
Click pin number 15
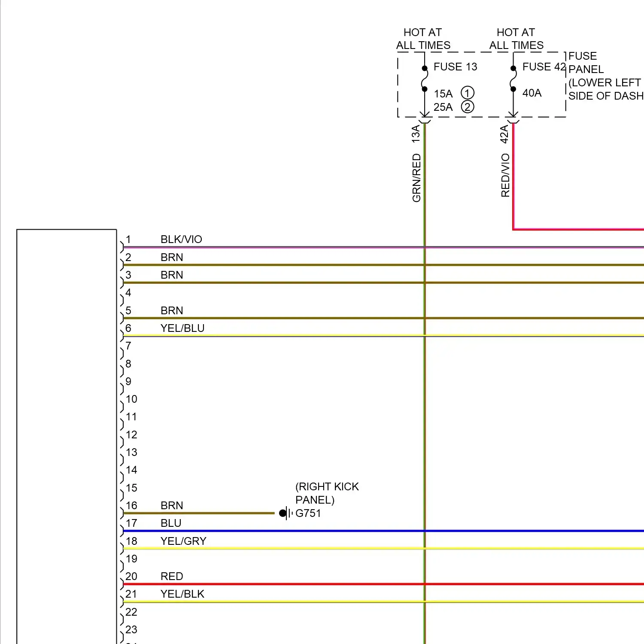pyautogui.click(x=131, y=488)
